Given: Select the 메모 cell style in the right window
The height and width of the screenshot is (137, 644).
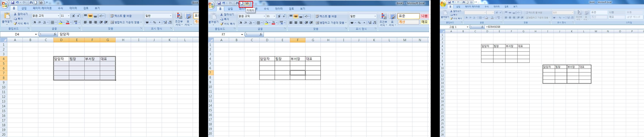Looking at the screenshot, I should 617,17.
